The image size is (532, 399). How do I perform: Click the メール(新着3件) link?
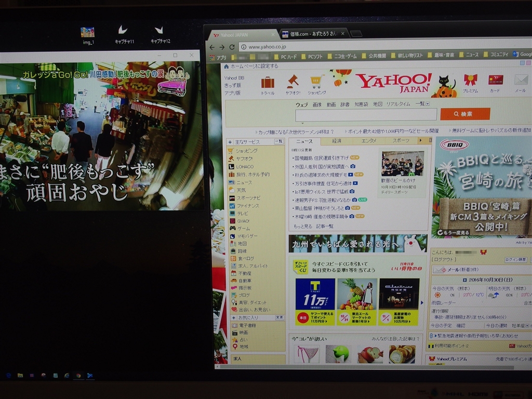(x=462, y=270)
